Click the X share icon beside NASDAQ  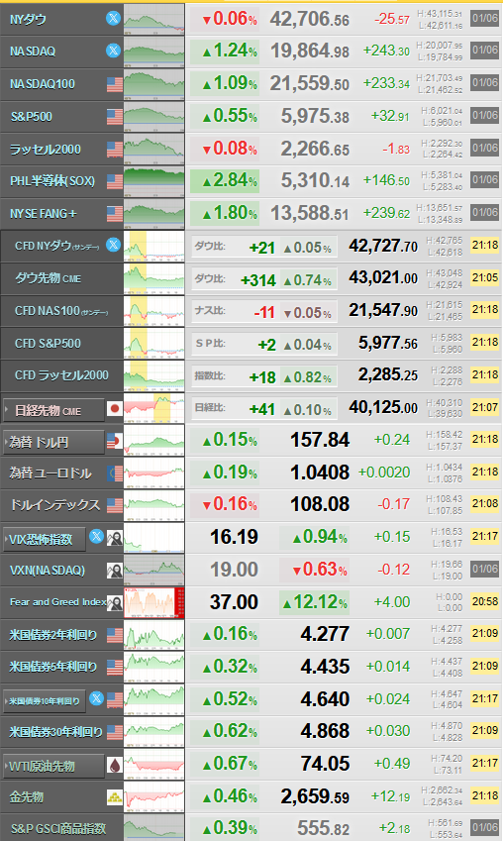[x=113, y=51]
